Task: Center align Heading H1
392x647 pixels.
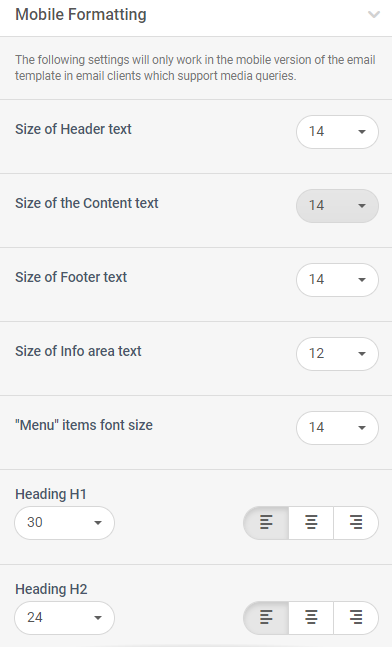Action: pos(311,523)
